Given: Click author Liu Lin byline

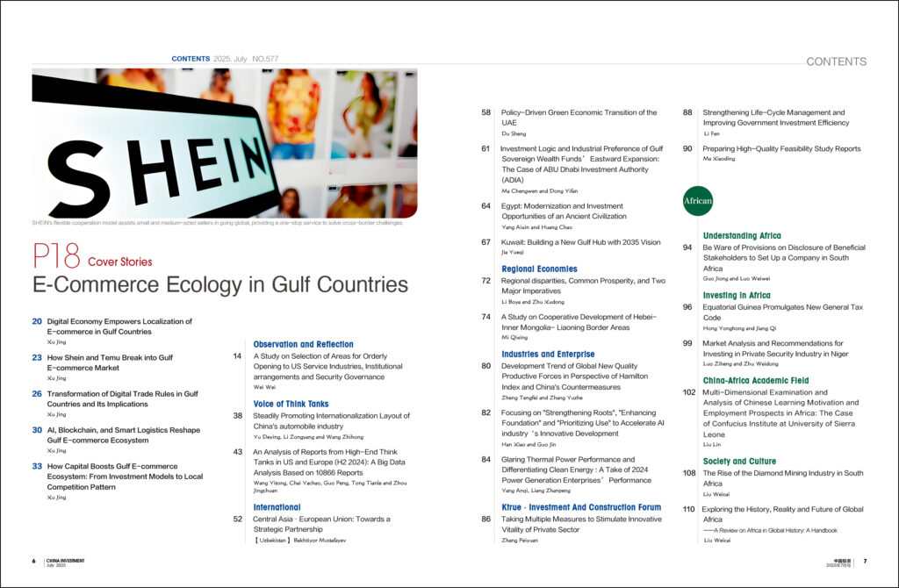Looking at the screenshot, I should 712,445.
